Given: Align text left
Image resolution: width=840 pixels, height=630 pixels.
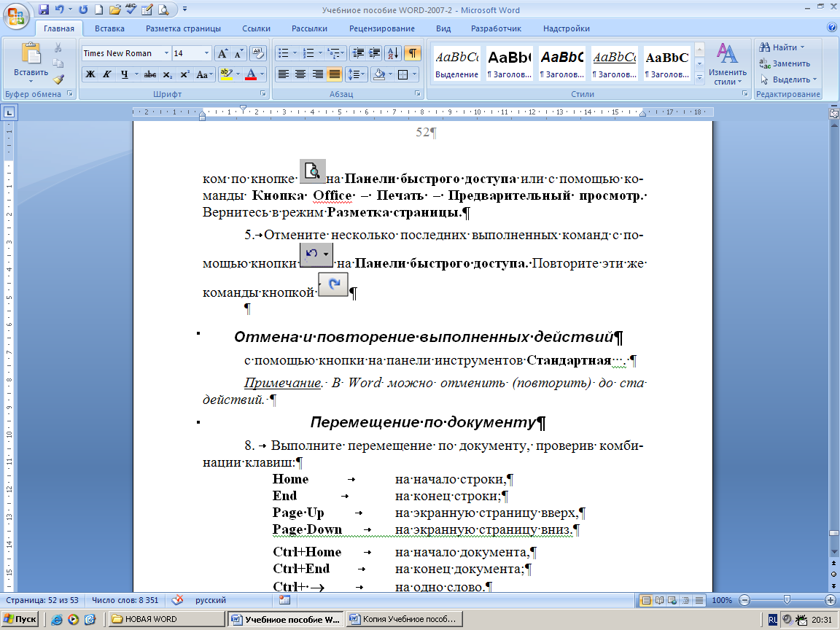Looking at the screenshot, I should (284, 74).
